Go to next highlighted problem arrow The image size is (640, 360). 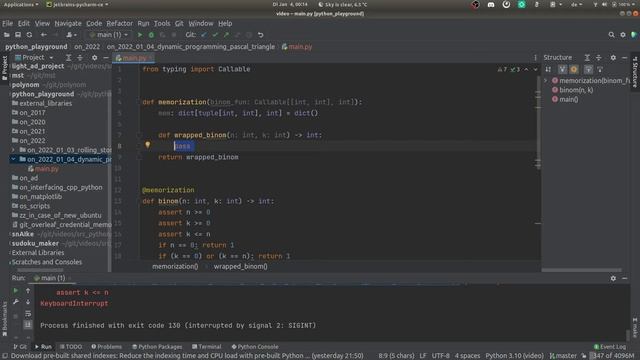pyautogui.click(x=535, y=69)
